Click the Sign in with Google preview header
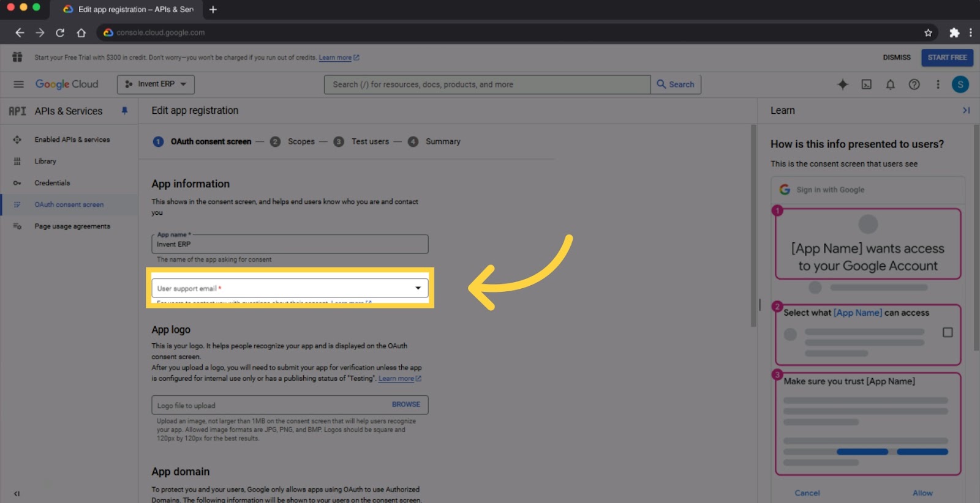 tap(868, 190)
